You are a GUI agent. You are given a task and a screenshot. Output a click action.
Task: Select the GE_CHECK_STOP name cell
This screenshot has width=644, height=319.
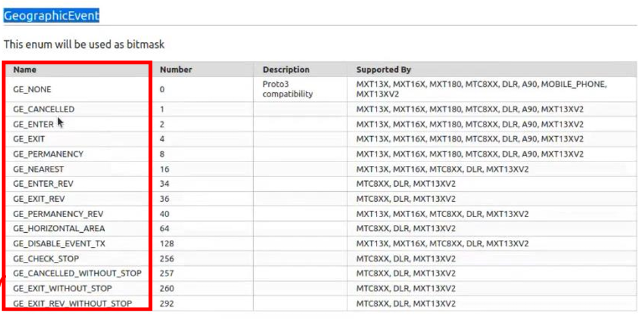(45, 259)
